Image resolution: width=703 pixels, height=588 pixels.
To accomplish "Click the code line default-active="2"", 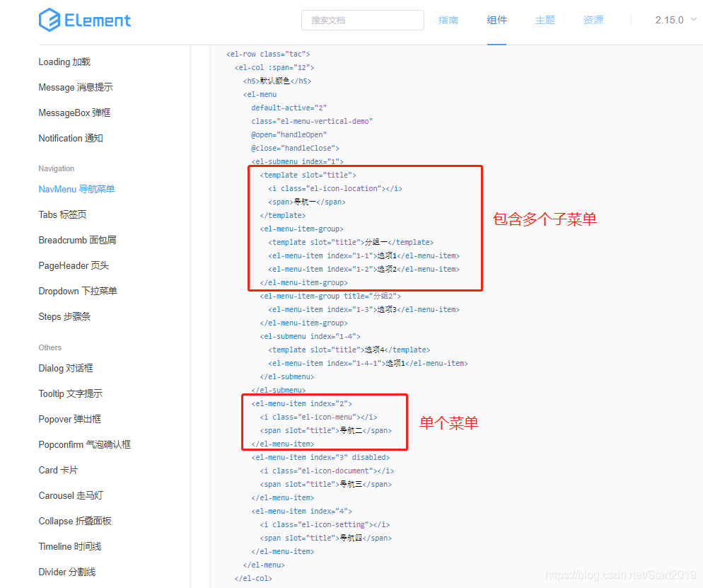I will 289,108.
